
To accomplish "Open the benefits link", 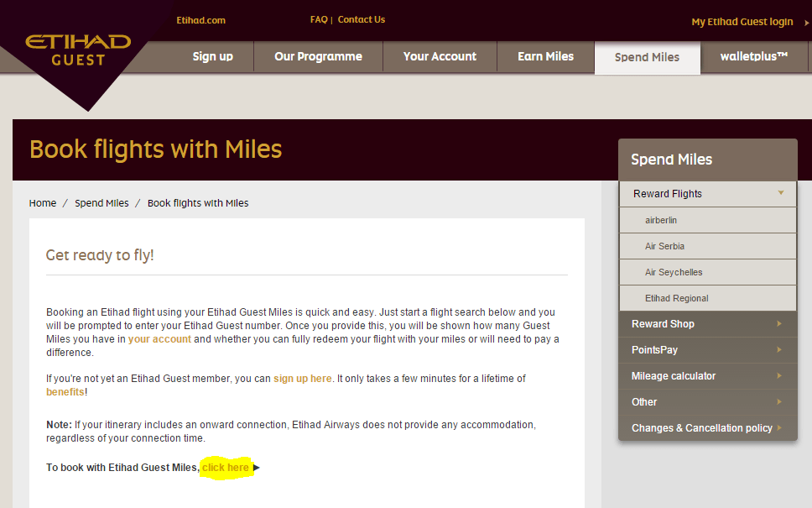I will click(x=65, y=392).
